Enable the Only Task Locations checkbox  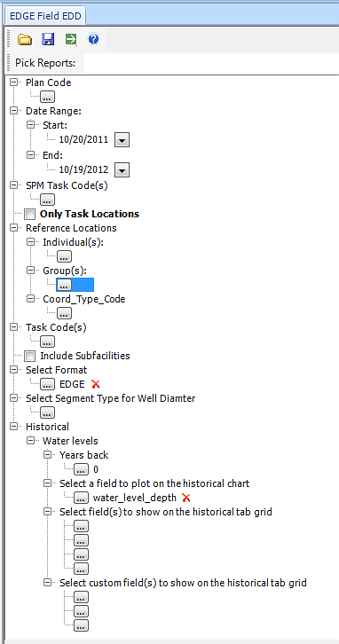[29, 215]
